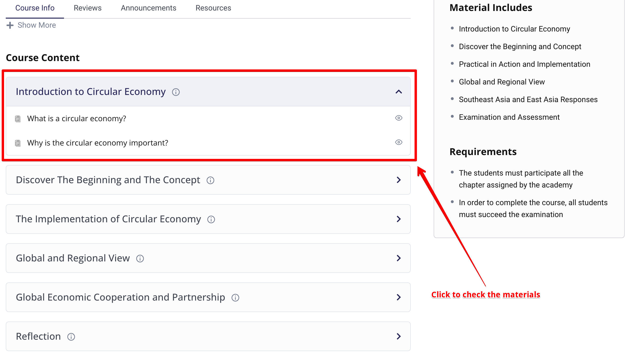Click info icon beside Global Economic Cooperation and Partnership
The width and height of the screenshot is (639, 364).
tap(235, 297)
